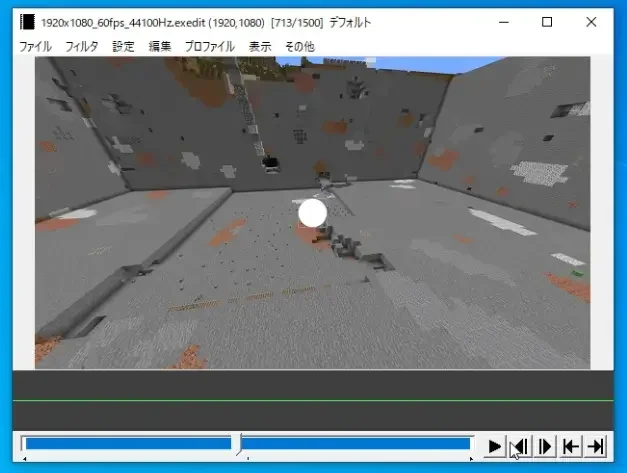The height and width of the screenshot is (473, 627).
Task: Open the プロファイル menu
Action: point(210,46)
